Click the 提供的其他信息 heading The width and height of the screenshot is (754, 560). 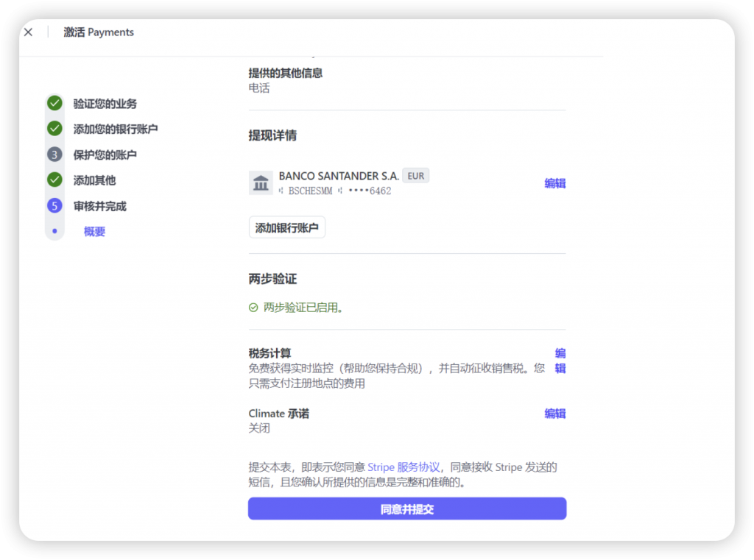coord(286,73)
